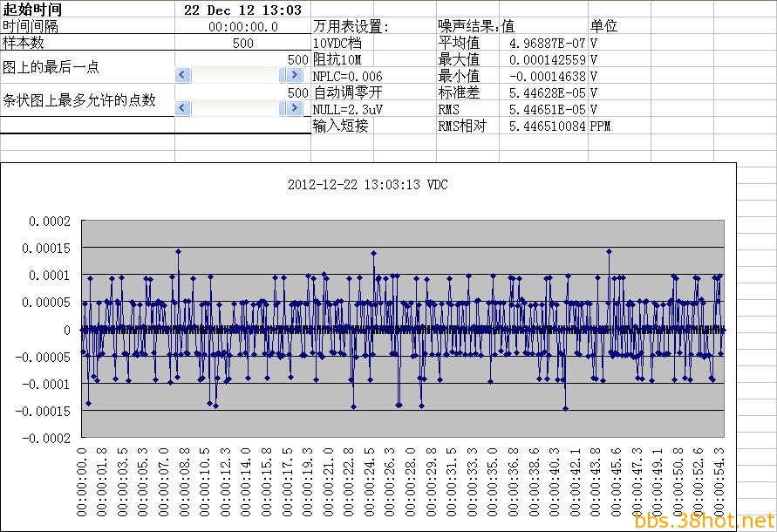Select the 样本数 label cell

[x=87, y=43]
